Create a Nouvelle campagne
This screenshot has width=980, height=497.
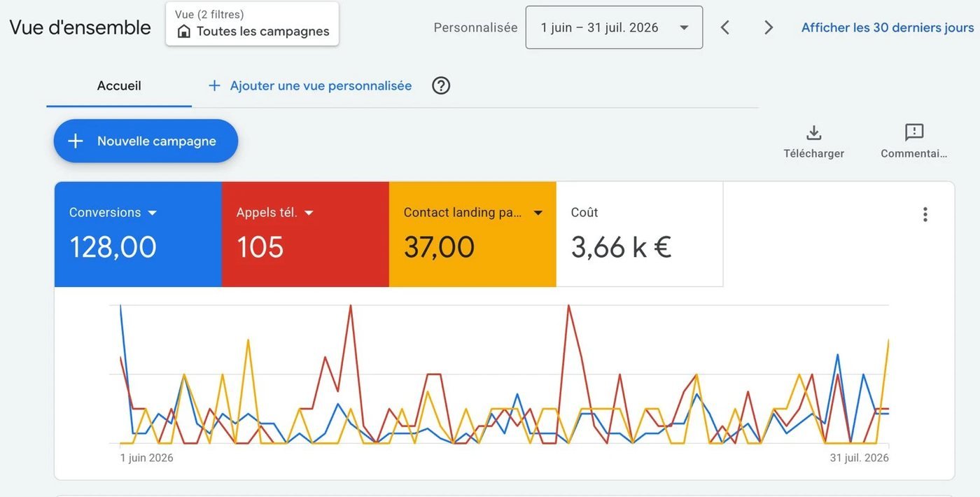tap(146, 141)
